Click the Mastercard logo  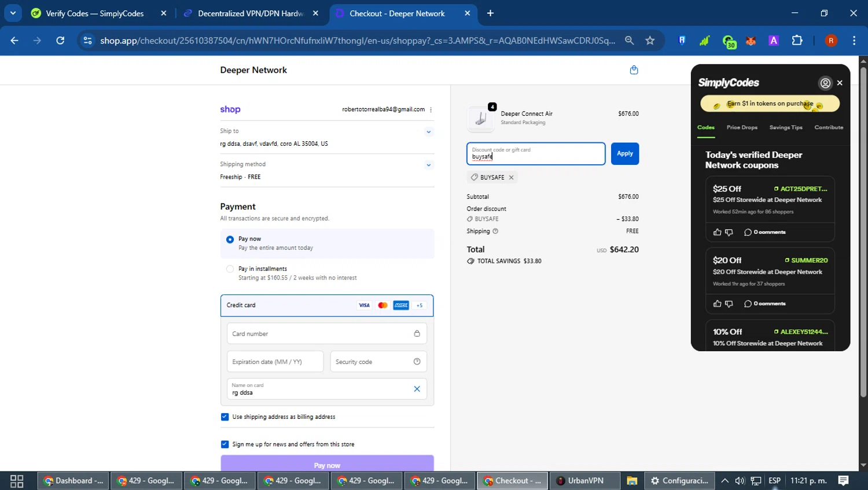point(382,305)
